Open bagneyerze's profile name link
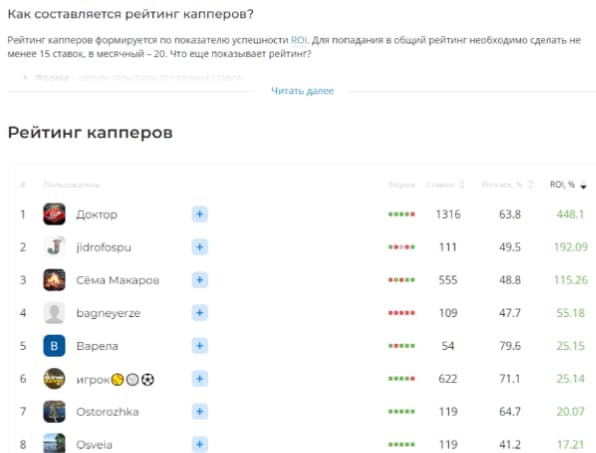 point(108,313)
